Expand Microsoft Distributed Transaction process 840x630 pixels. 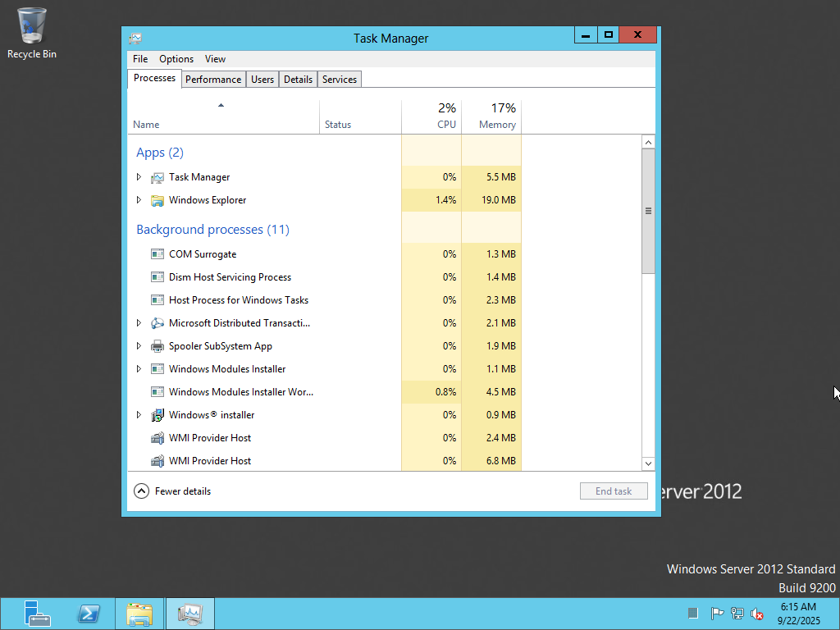click(x=139, y=323)
